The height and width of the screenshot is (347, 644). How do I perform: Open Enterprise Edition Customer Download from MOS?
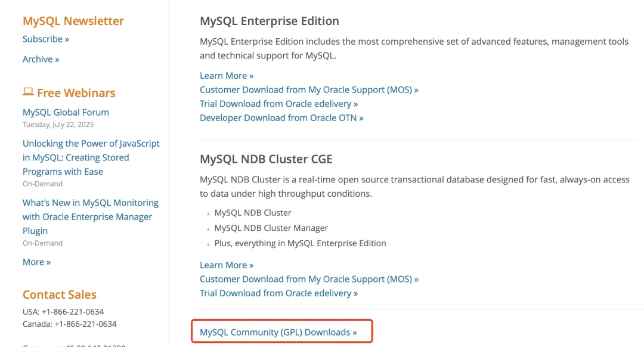click(x=309, y=90)
